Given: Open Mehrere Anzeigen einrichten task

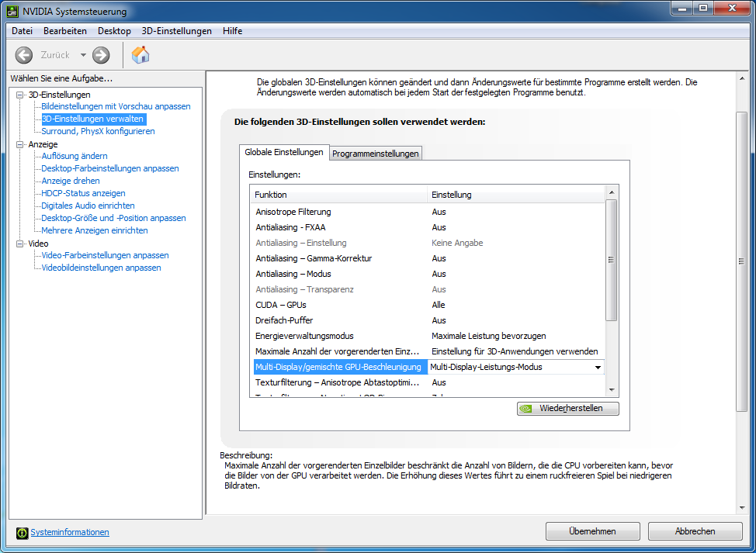Looking at the screenshot, I should (95, 230).
